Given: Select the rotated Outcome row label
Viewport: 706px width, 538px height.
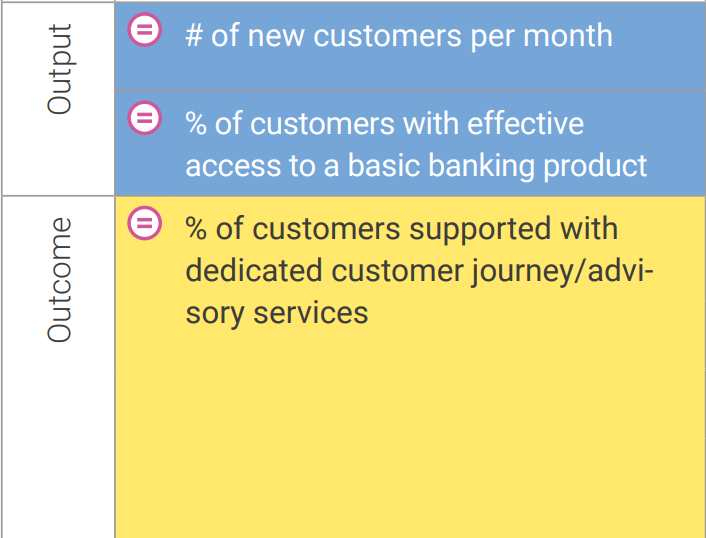Looking at the screenshot, I should tap(59, 280).
